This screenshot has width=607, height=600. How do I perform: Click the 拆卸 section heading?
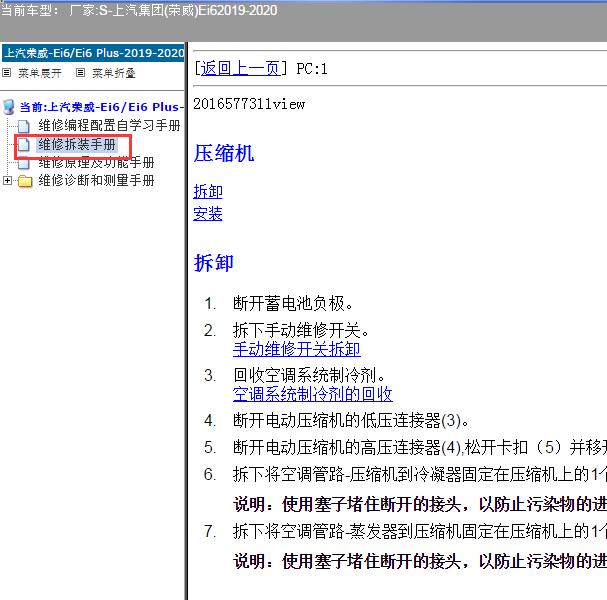coord(214,263)
